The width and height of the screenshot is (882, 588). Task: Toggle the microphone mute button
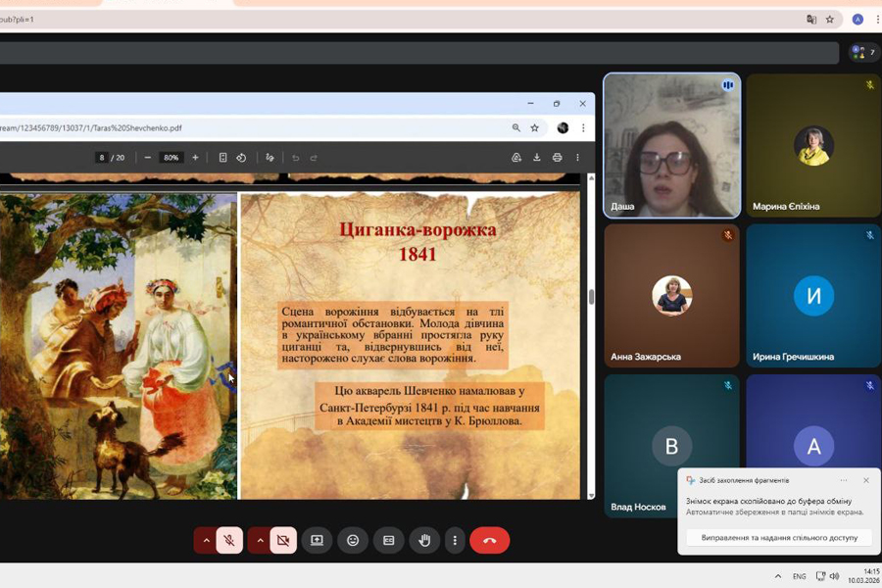(x=229, y=540)
